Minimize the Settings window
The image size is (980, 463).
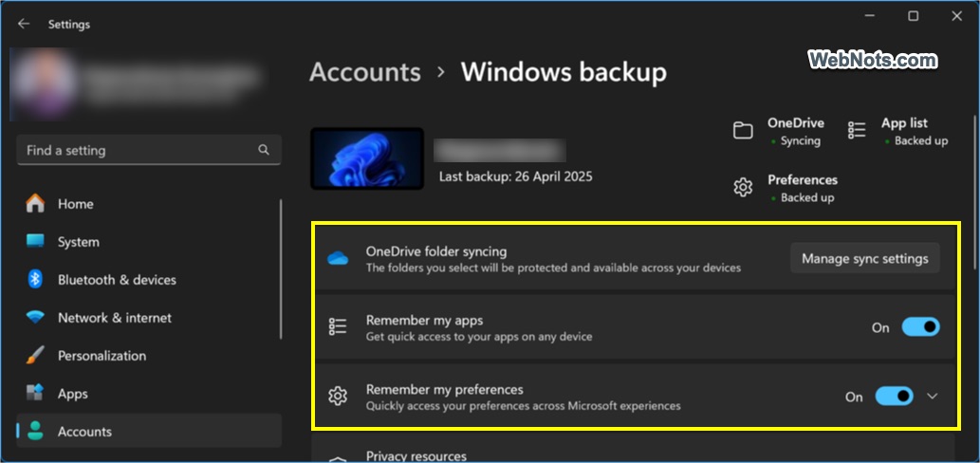(869, 16)
